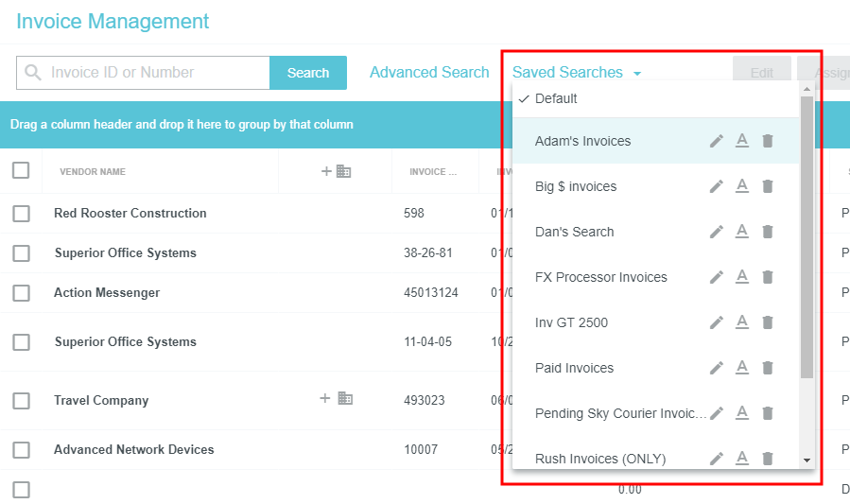Click the pencil edit icon for Adam's Invoices
Screen dimensions: 850x504
point(717,141)
